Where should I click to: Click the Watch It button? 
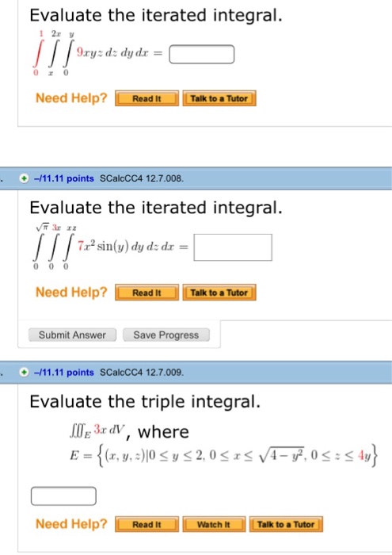pos(214,524)
